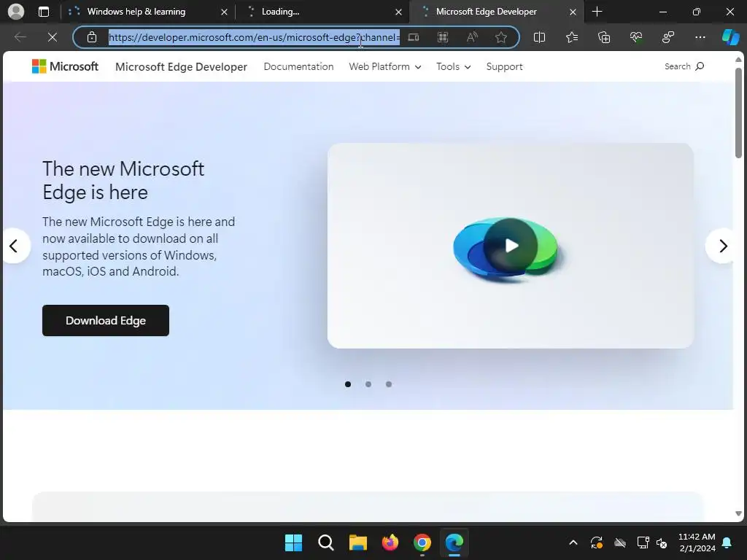Play the Edge promo video

511,246
